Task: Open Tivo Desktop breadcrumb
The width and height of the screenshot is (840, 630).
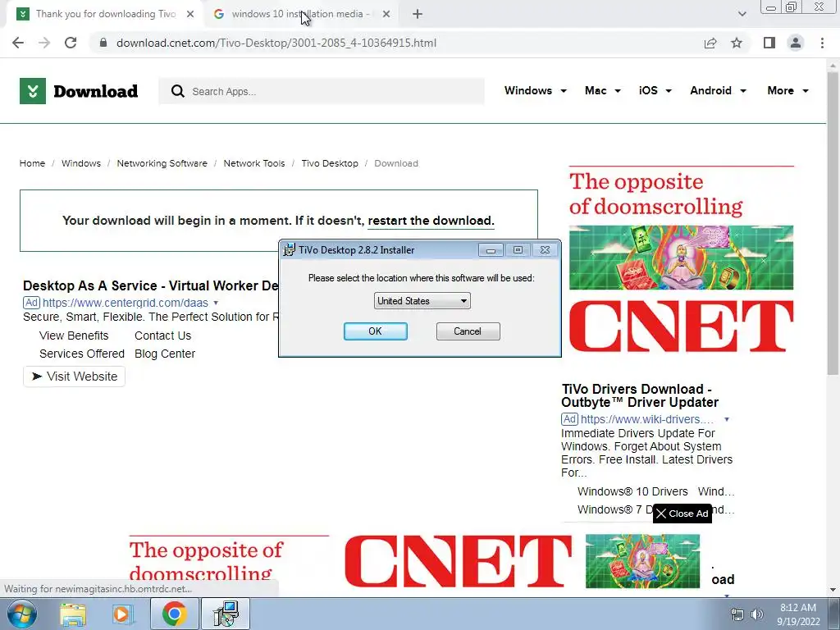Action: [x=330, y=163]
